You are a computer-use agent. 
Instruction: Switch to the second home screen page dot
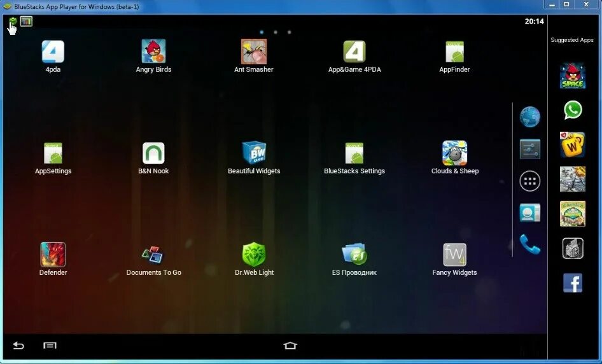pyautogui.click(x=276, y=32)
